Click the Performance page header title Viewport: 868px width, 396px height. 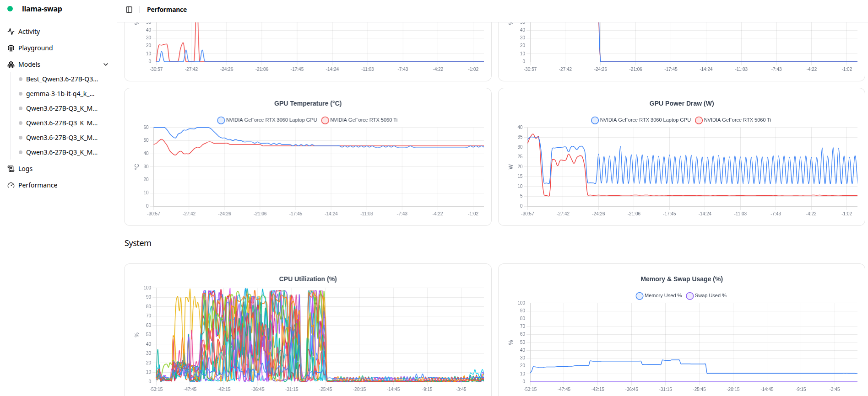click(167, 10)
